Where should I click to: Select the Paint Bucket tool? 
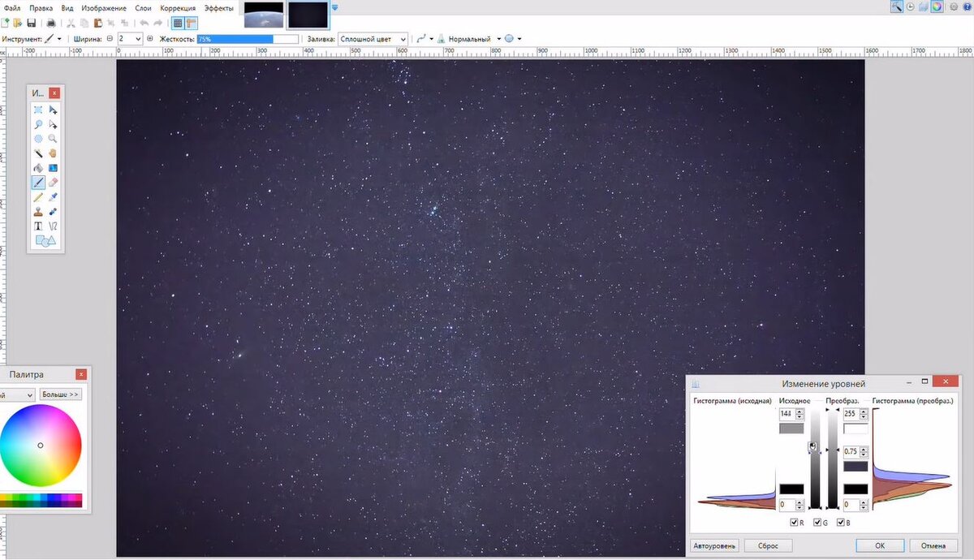[38, 168]
